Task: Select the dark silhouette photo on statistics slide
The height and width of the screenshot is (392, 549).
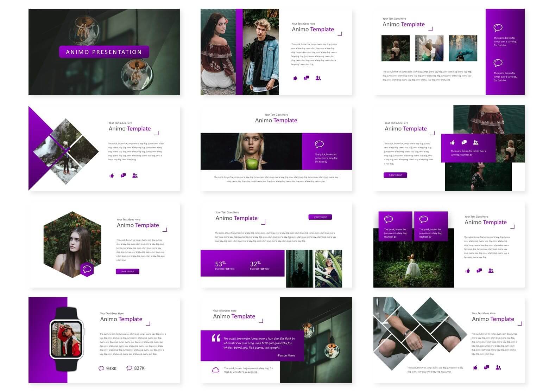Action: click(299, 269)
